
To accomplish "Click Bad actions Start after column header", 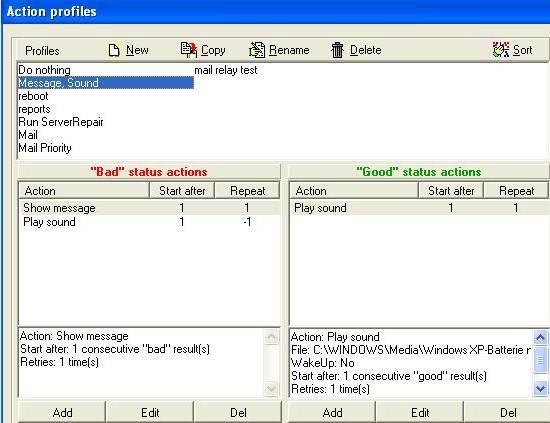I will [182, 191].
